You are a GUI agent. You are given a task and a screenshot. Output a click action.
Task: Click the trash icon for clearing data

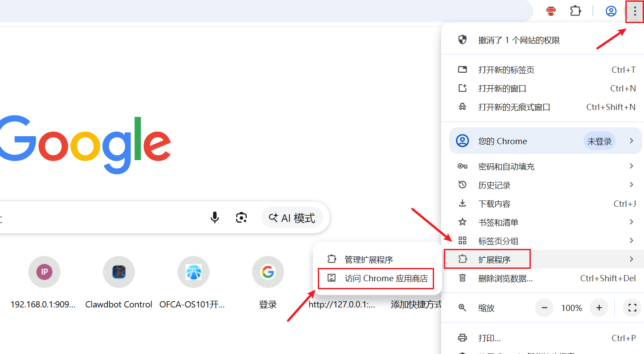point(462,278)
